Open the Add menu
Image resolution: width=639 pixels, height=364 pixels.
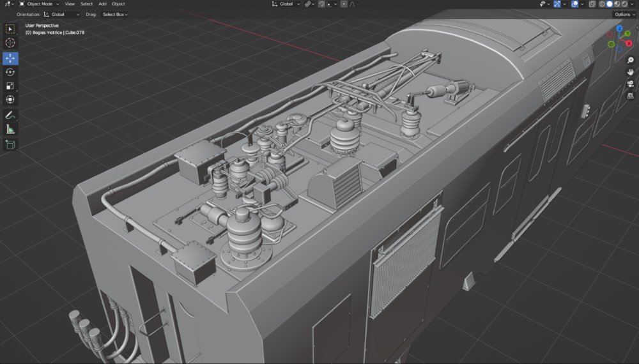point(102,4)
